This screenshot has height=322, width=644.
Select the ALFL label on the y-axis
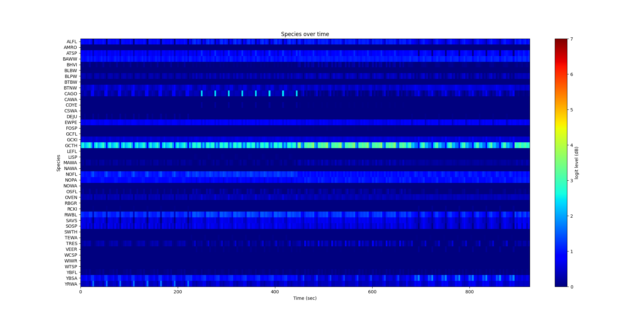pyautogui.click(x=72, y=42)
